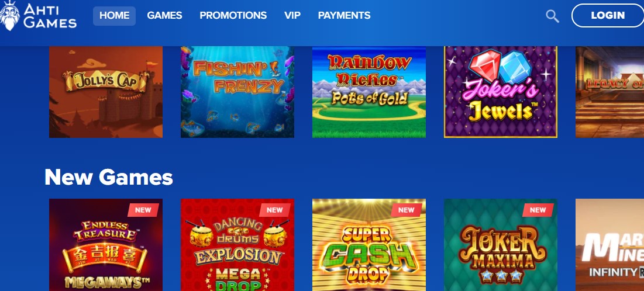Click the Ahti Games logo
The width and height of the screenshot is (644, 291).
(38, 16)
